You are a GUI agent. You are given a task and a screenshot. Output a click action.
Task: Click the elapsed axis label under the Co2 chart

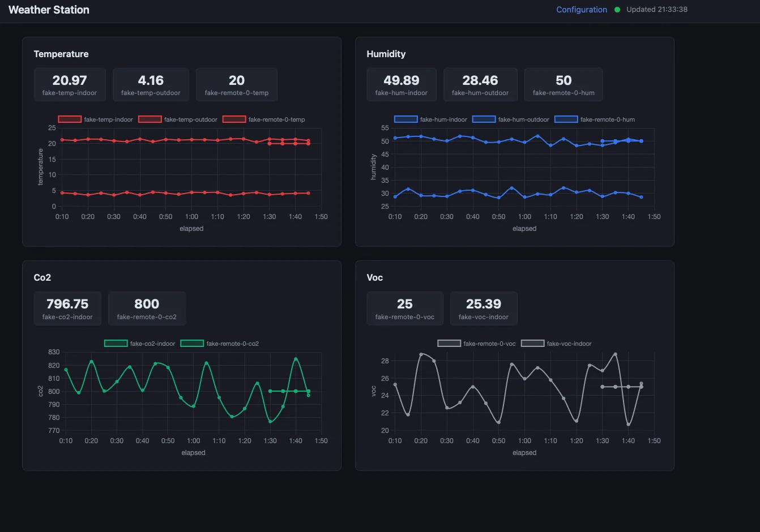click(x=193, y=453)
